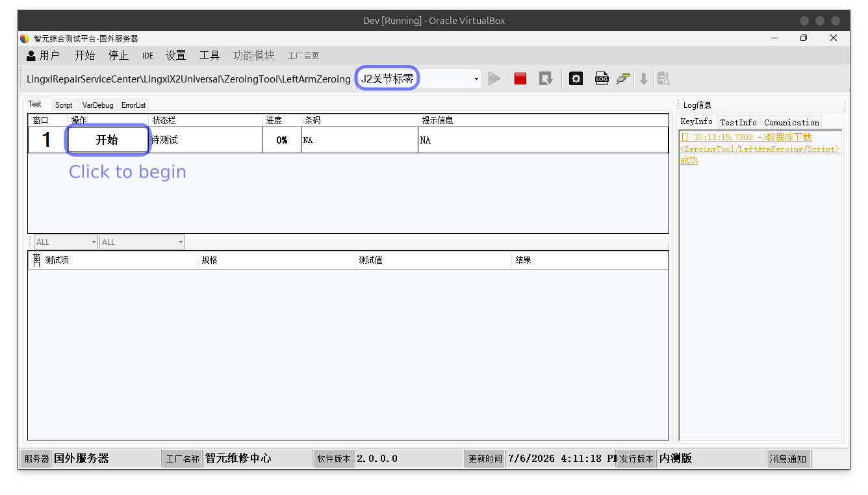
Task: Click the app logo icon in title bar
Action: point(25,38)
